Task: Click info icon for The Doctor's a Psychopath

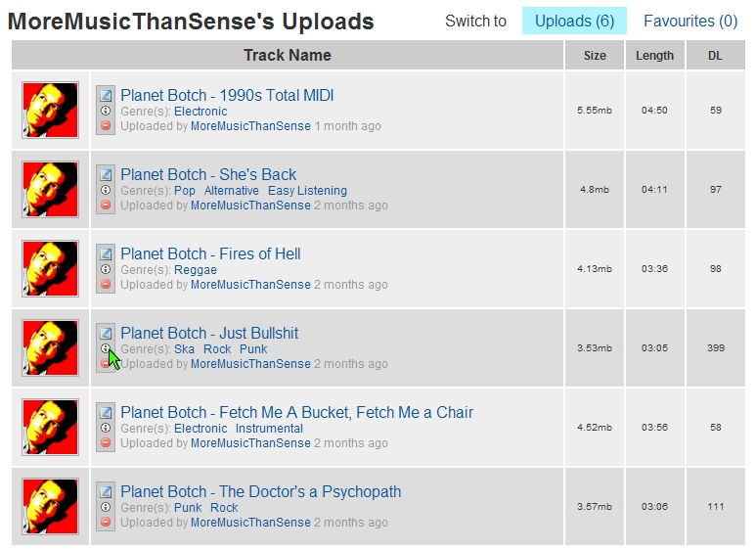Action: [106, 507]
